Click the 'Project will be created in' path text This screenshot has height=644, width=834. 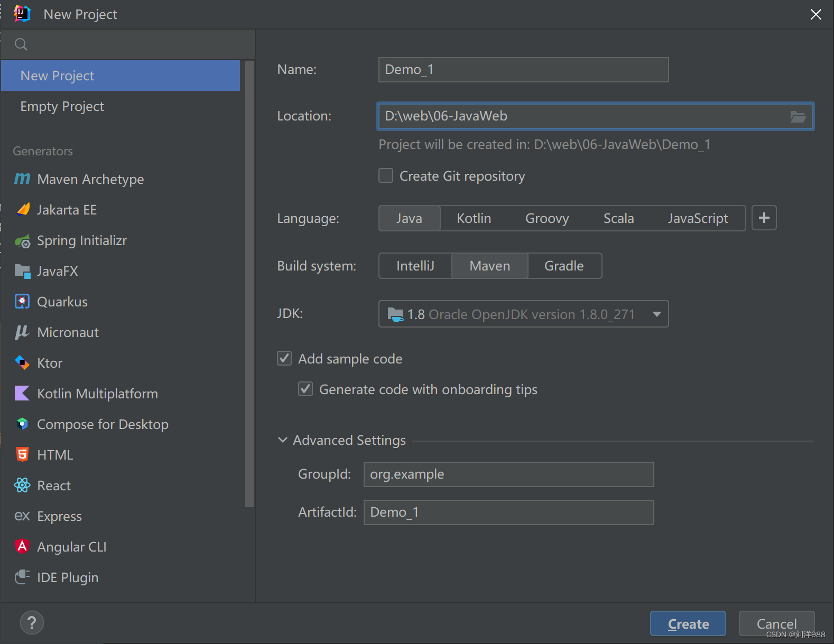[544, 145]
